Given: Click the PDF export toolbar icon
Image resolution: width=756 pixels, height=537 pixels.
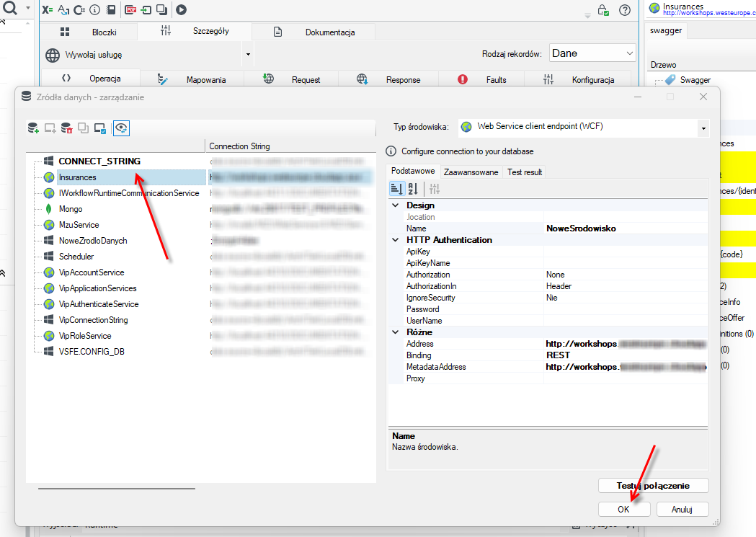Looking at the screenshot, I should (130, 9).
